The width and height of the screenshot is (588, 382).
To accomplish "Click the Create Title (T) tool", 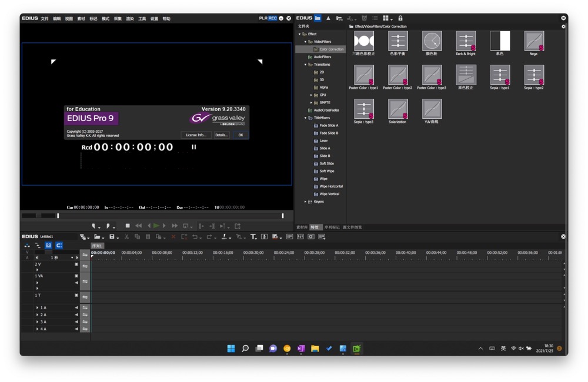I will coord(253,237).
